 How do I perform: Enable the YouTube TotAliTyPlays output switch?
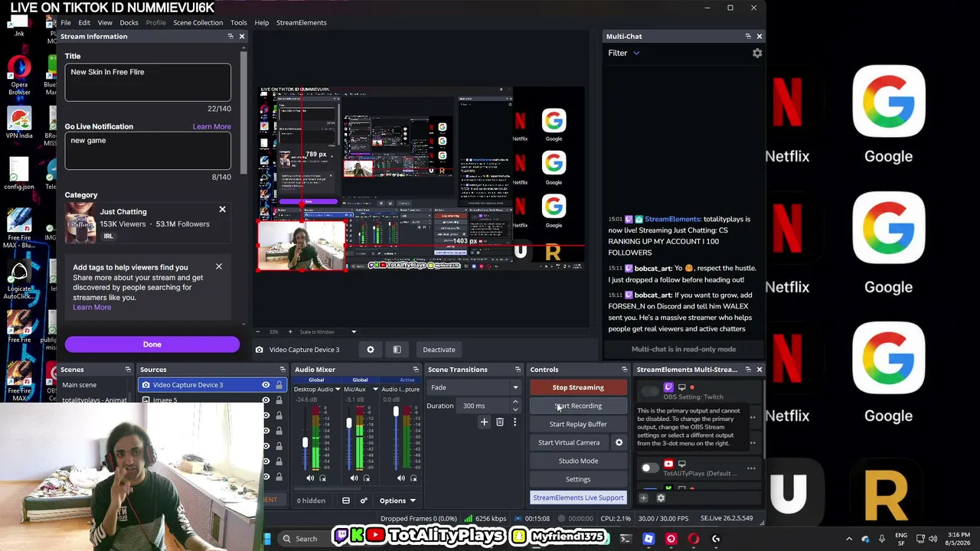click(648, 468)
